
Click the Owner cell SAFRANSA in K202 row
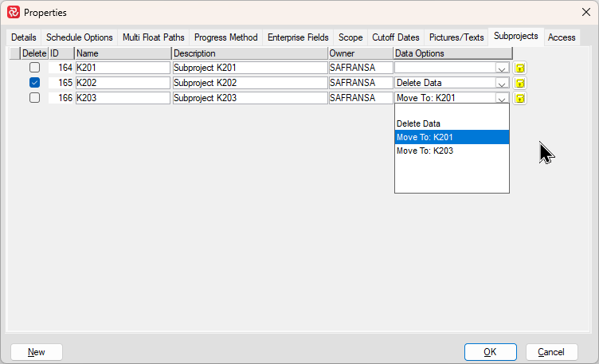(361, 83)
